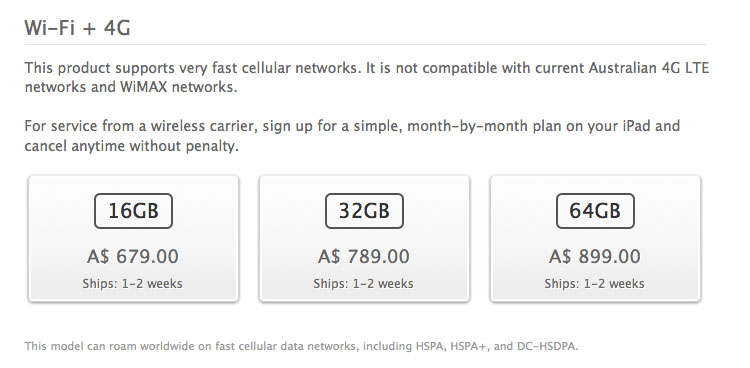Click the shipping estimate under 64GB
The height and width of the screenshot is (368, 750).
pos(595,284)
